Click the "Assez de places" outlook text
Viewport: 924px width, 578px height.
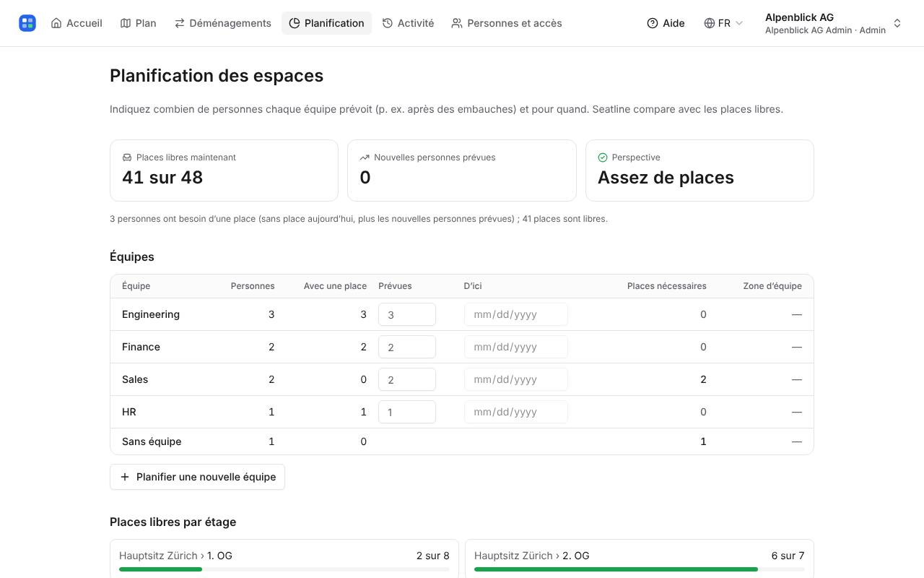click(666, 178)
